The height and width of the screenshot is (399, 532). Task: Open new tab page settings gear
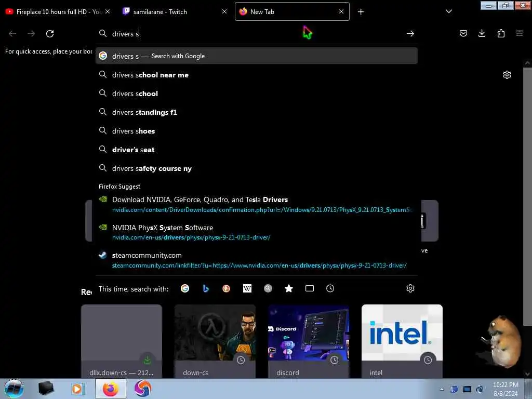click(x=507, y=75)
